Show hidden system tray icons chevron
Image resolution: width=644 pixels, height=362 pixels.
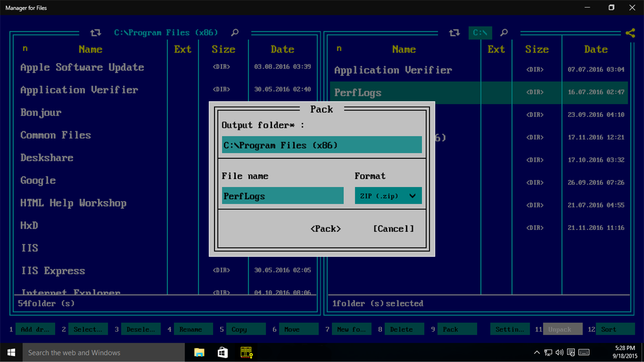point(537,353)
